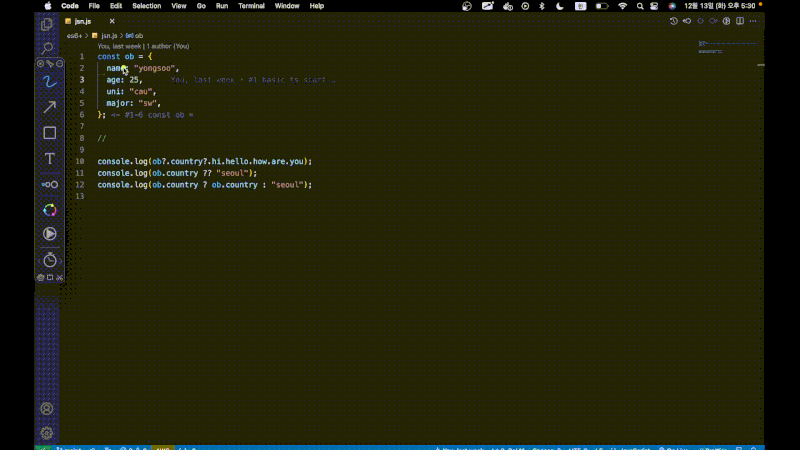Click line number 10 in the gutter
The image size is (800, 450).
(80, 161)
